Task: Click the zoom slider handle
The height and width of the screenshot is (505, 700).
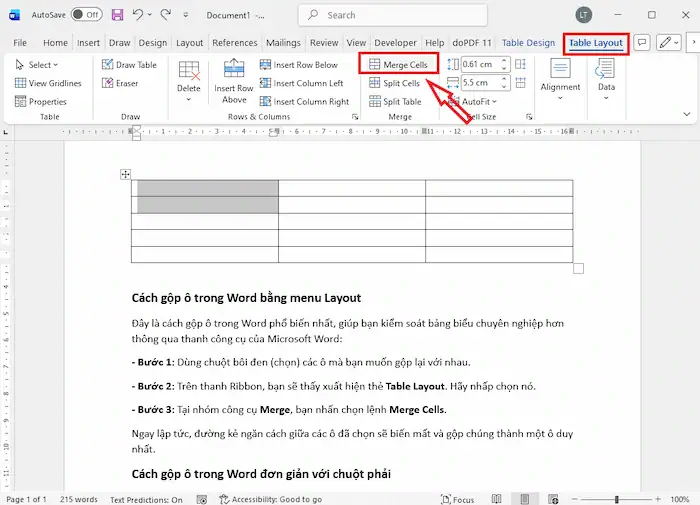Action: coord(617,499)
